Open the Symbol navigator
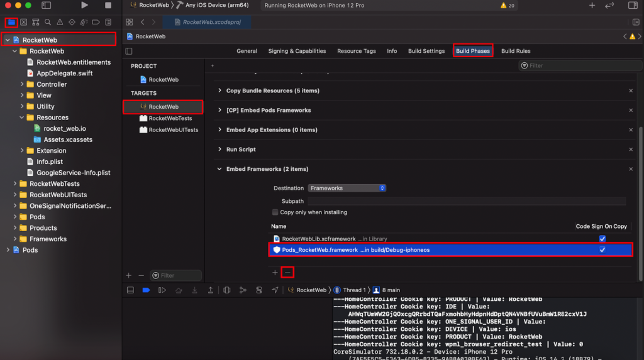 (x=36, y=22)
